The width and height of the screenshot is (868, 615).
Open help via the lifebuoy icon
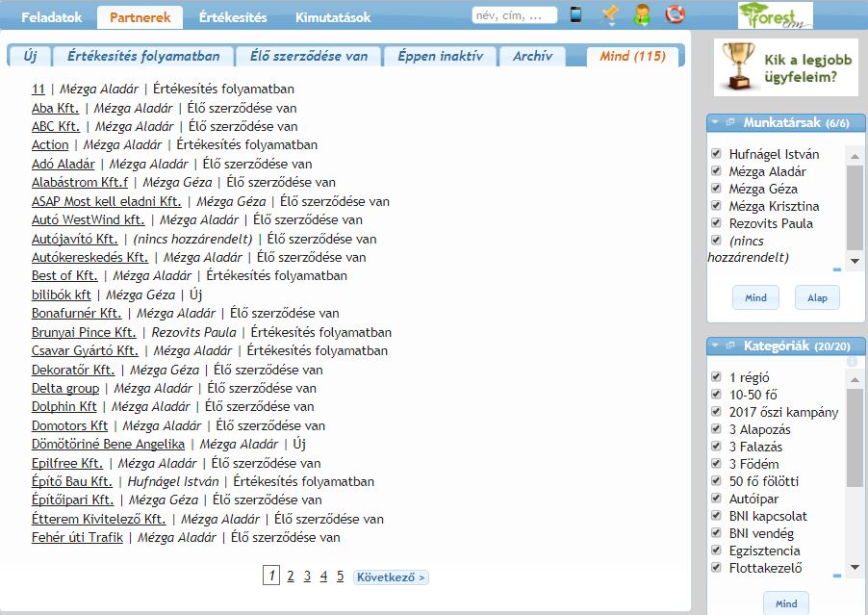675,14
